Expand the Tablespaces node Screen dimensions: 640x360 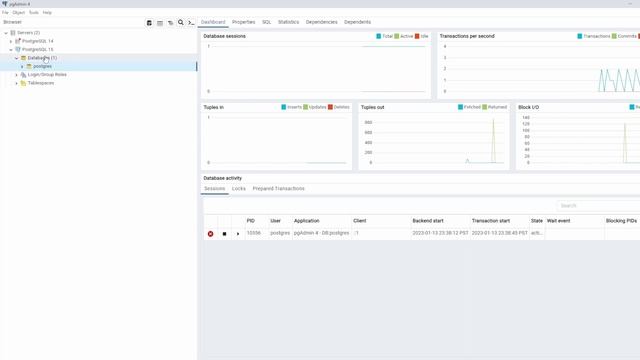(x=17, y=83)
